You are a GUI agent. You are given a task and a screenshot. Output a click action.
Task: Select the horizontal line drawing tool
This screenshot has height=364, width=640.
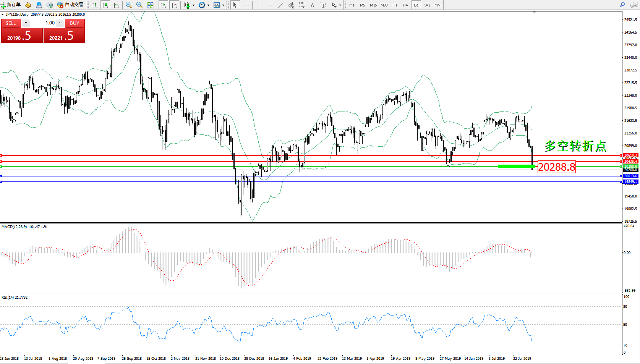[270, 5]
